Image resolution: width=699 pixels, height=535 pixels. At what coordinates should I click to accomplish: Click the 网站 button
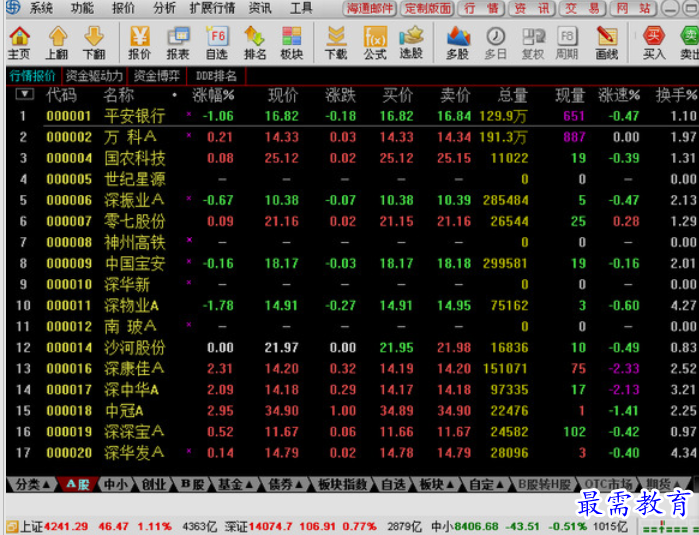pos(633,8)
